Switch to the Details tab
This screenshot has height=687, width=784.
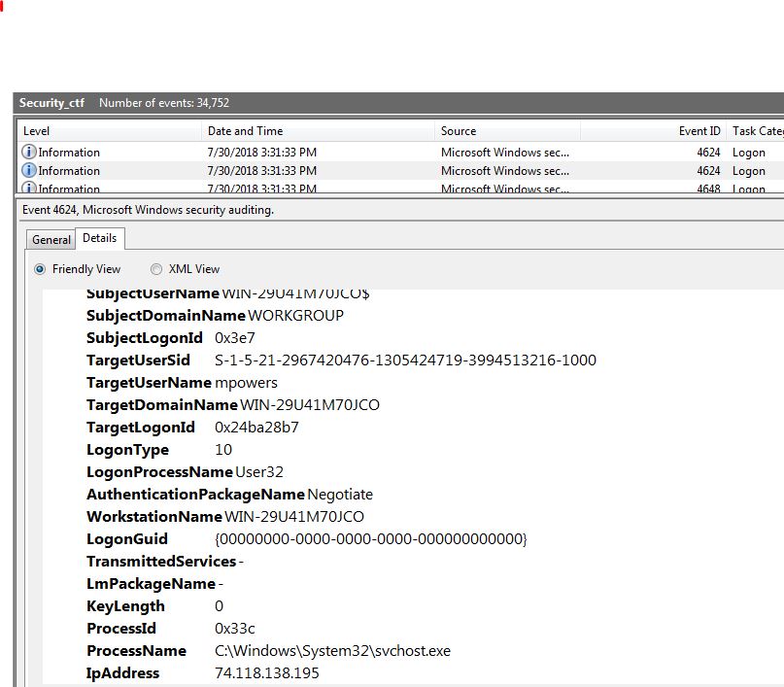[99, 238]
